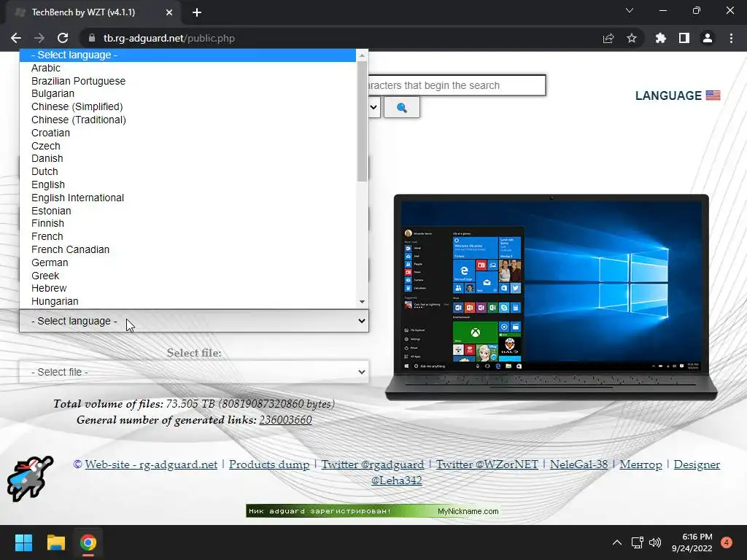Click the MyNickname.com banner

[x=373, y=511]
